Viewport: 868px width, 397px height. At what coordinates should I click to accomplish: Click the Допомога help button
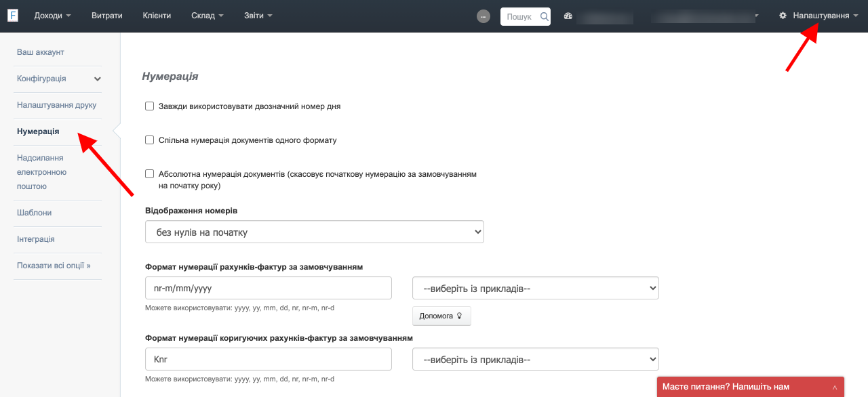(441, 316)
